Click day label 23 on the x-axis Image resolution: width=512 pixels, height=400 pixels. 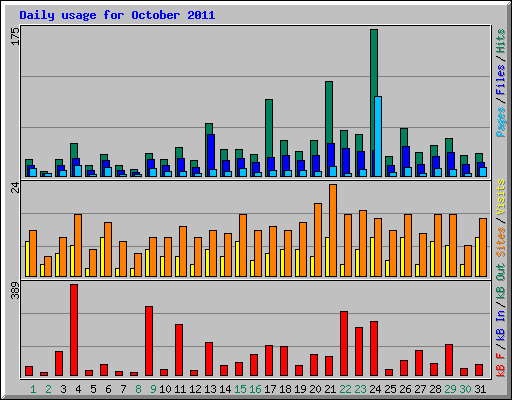pyautogui.click(x=360, y=389)
